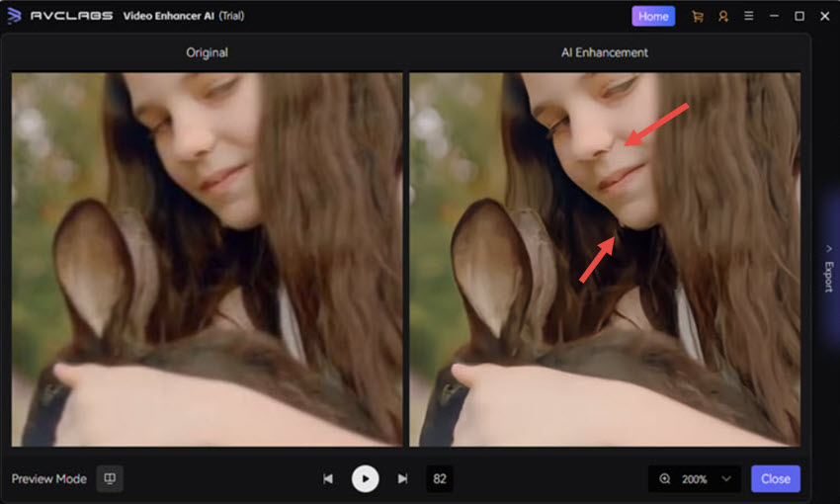Toggle the Preview Mode layout icon
The width and height of the screenshot is (840, 504).
pos(110,478)
